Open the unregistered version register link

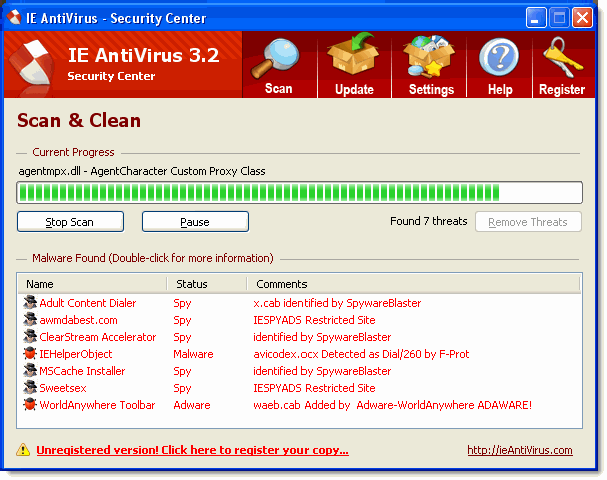tap(192, 450)
